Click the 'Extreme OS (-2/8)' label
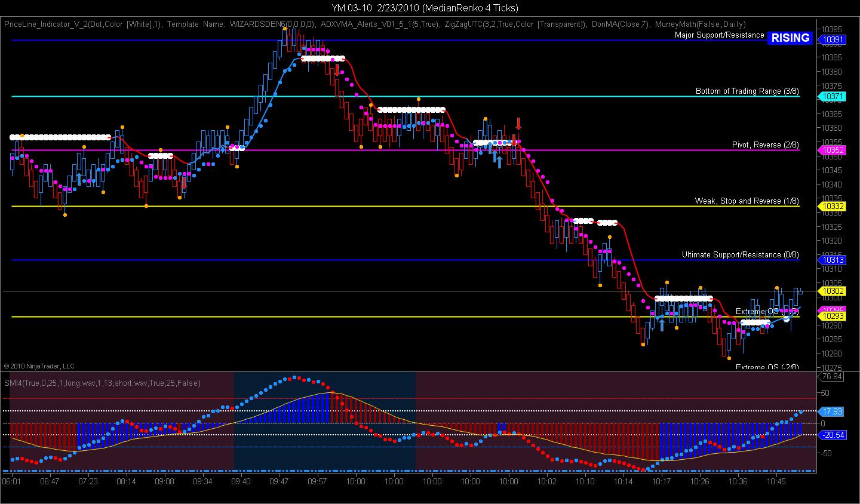The image size is (860, 504). (x=767, y=367)
